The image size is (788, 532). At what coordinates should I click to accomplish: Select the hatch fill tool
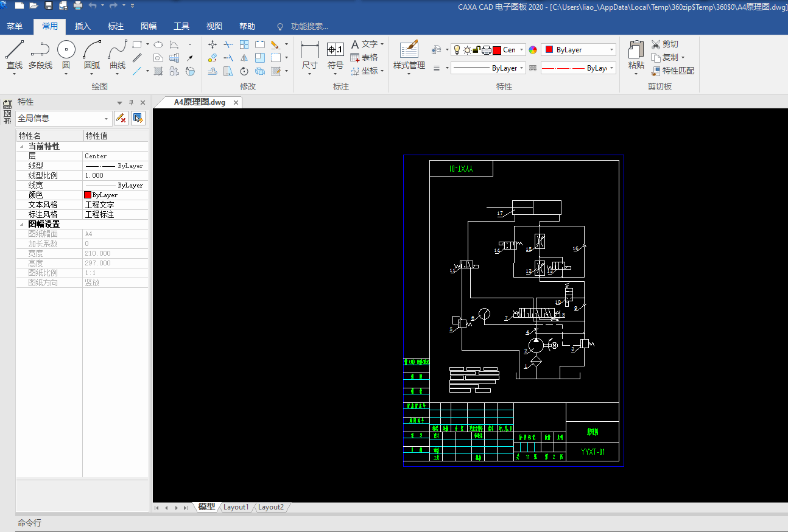tap(158, 71)
